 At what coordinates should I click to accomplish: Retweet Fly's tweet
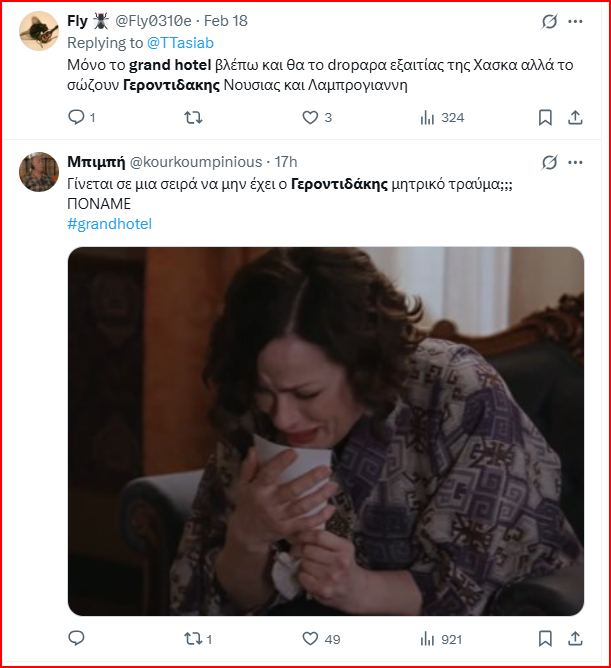193,118
